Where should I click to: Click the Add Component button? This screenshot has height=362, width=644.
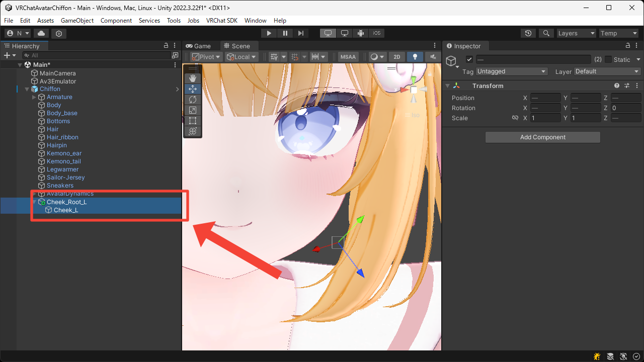[542, 137]
